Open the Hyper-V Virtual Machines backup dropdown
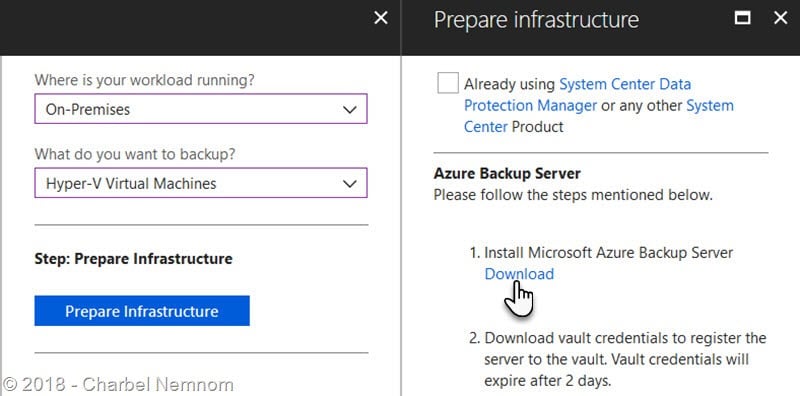Screen dimensions: 800x396 [201, 183]
